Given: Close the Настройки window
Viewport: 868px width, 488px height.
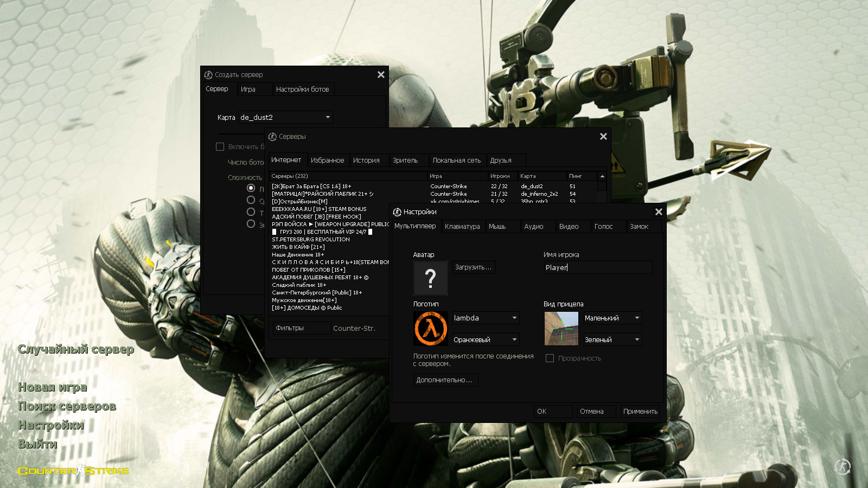Looking at the screenshot, I should [x=659, y=212].
